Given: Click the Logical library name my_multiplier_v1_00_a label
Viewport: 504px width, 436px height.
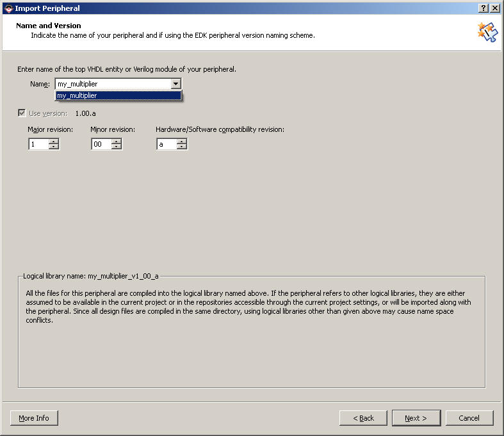Looking at the screenshot, I should 91,276.
